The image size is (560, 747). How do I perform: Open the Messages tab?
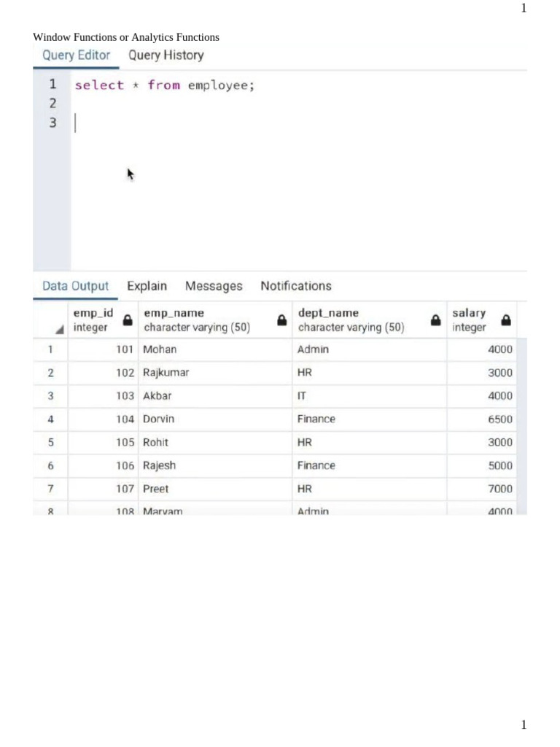point(214,286)
